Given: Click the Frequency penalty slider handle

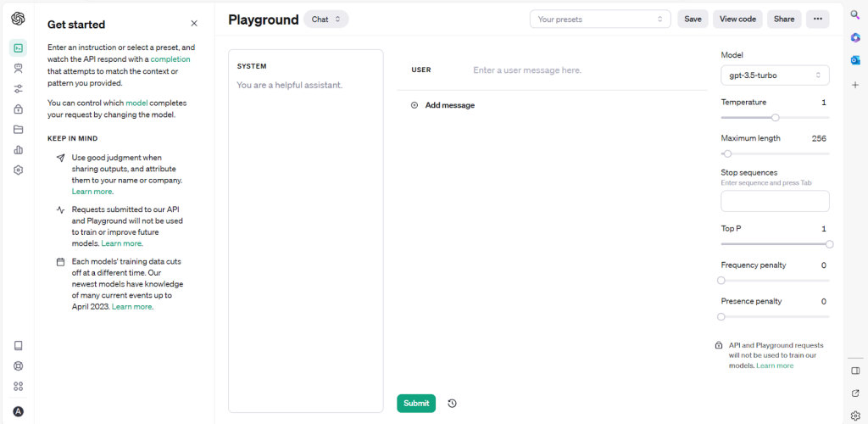Looking at the screenshot, I should (x=721, y=281).
